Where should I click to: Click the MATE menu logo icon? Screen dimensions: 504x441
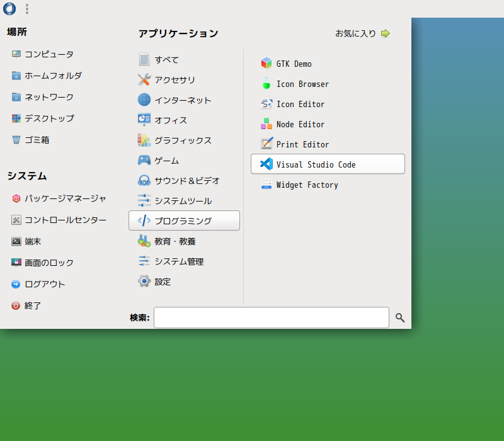point(9,9)
